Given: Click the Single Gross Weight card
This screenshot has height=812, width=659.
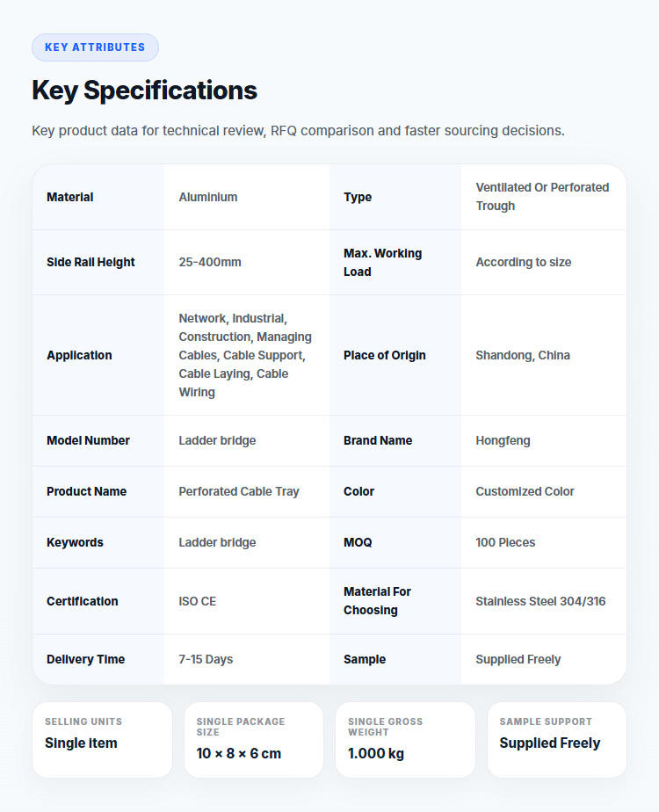Looking at the screenshot, I should 405,740.
